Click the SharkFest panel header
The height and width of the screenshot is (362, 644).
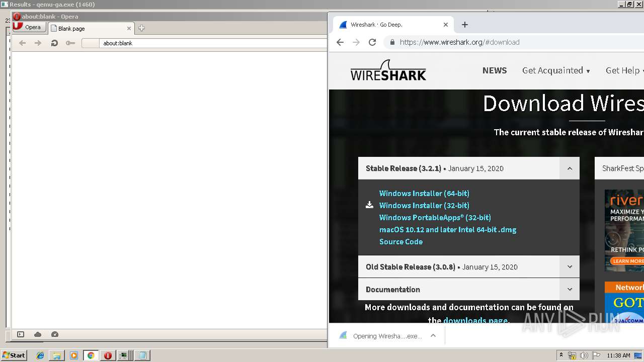tap(619, 168)
